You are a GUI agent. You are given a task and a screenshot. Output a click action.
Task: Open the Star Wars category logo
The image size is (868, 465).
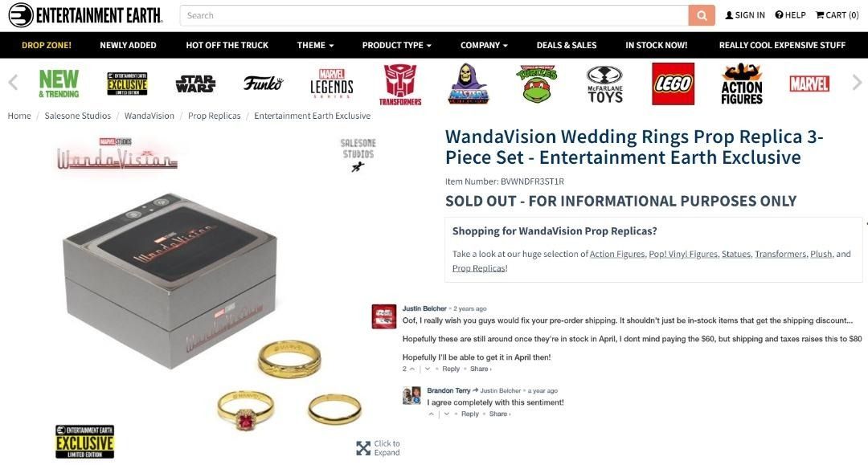(x=195, y=83)
